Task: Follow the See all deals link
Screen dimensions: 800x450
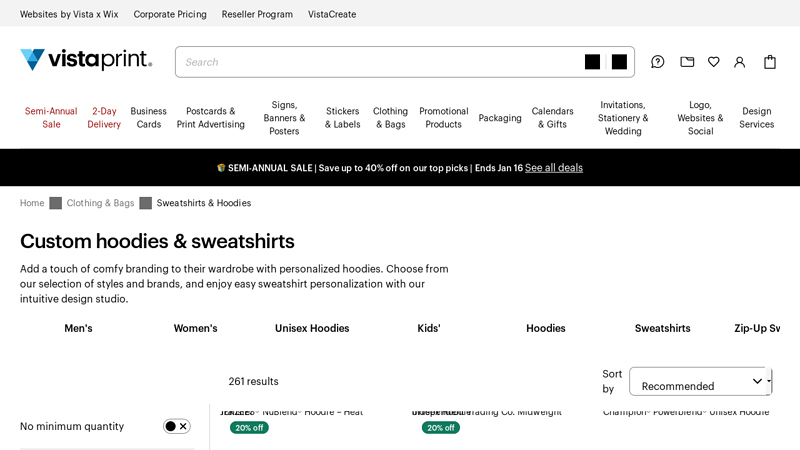Action: [554, 168]
